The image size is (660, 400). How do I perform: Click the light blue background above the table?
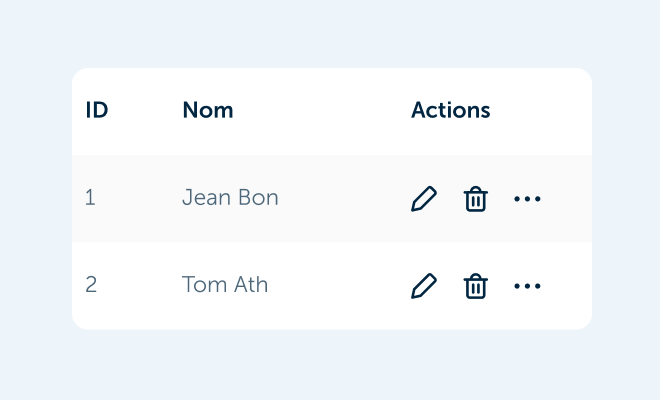pyautogui.click(x=330, y=34)
